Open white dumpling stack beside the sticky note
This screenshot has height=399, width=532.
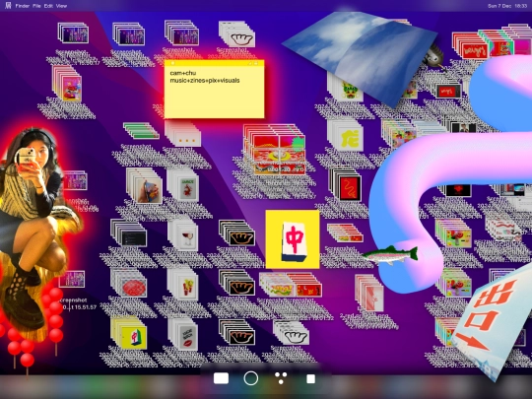coord(237,34)
